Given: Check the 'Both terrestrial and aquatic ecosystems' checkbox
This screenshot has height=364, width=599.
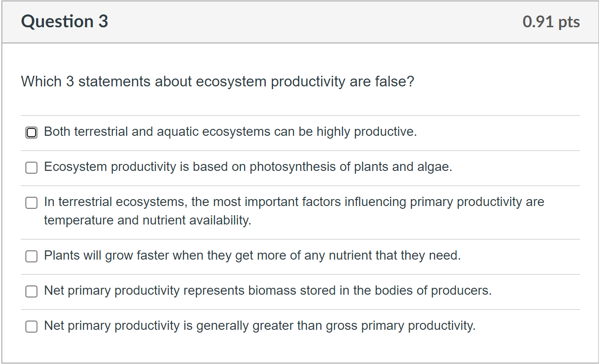Looking at the screenshot, I should tap(31, 133).
